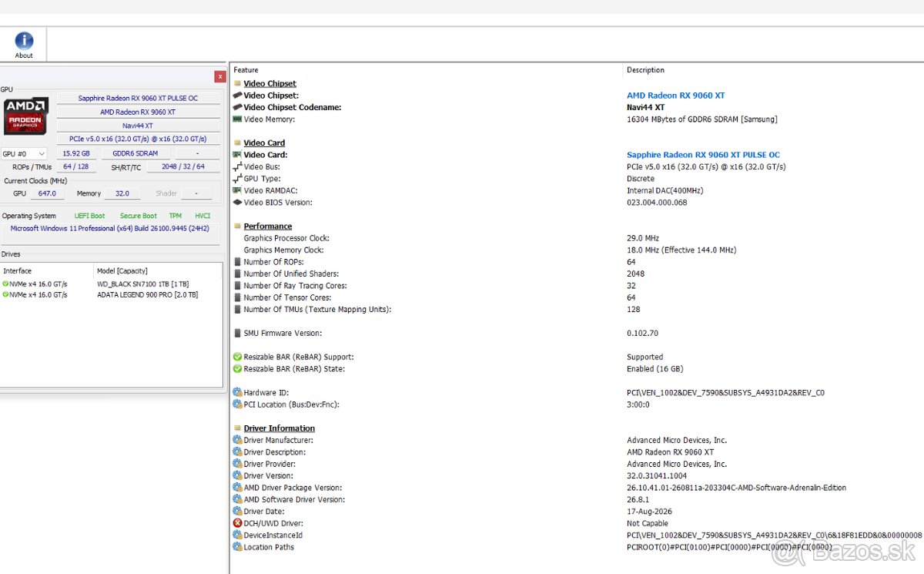Click the Video Chipset section folder icon
924x574 pixels.
[x=237, y=83]
